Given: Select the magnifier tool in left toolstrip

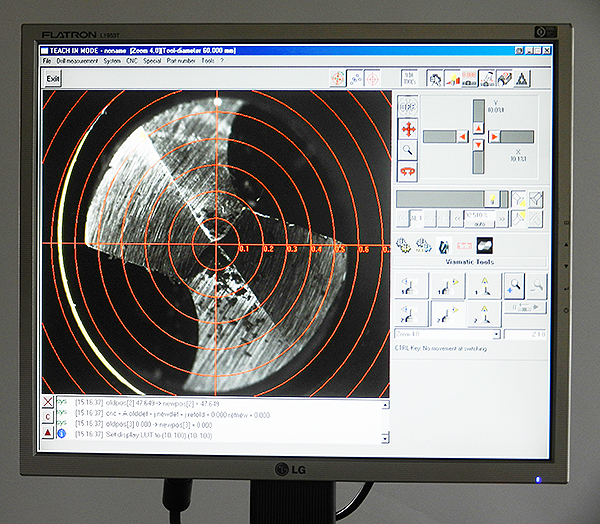Looking at the screenshot, I should pyautogui.click(x=408, y=149).
